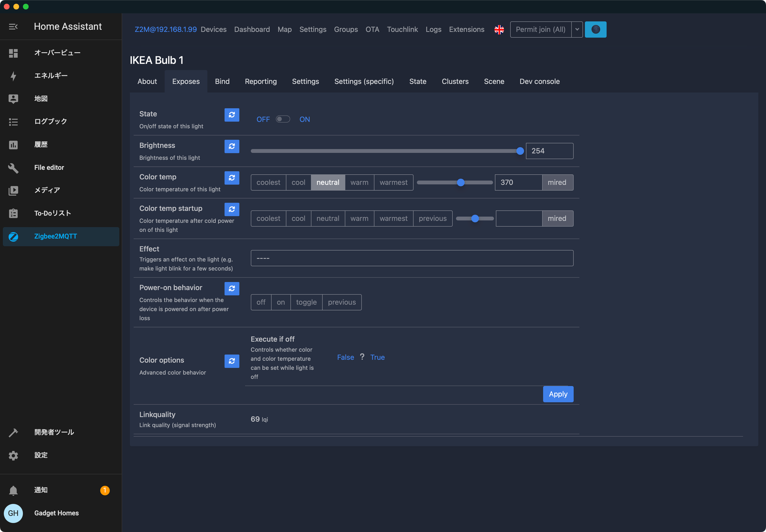Select Power-on behavior on
766x532 pixels.
[281, 302]
